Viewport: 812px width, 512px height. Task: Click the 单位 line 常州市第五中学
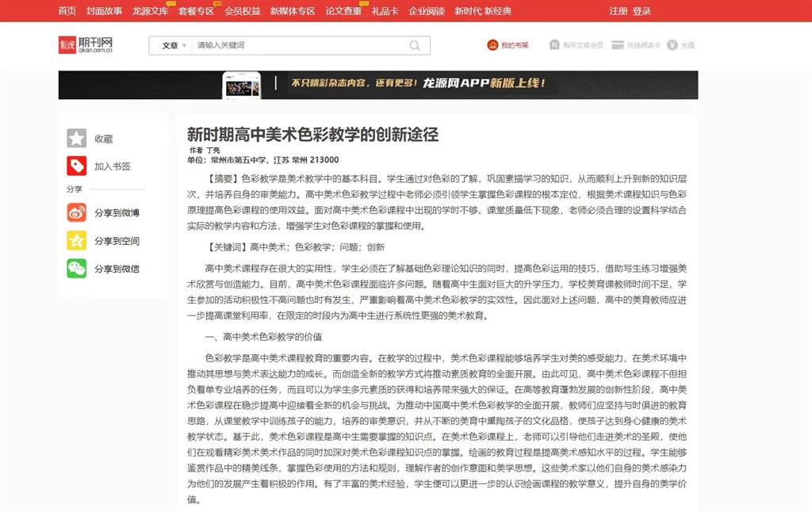point(263,160)
